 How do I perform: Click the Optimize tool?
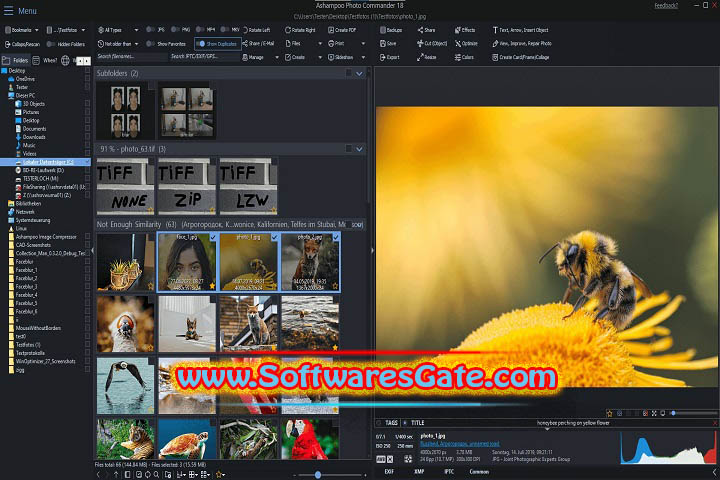[466, 43]
